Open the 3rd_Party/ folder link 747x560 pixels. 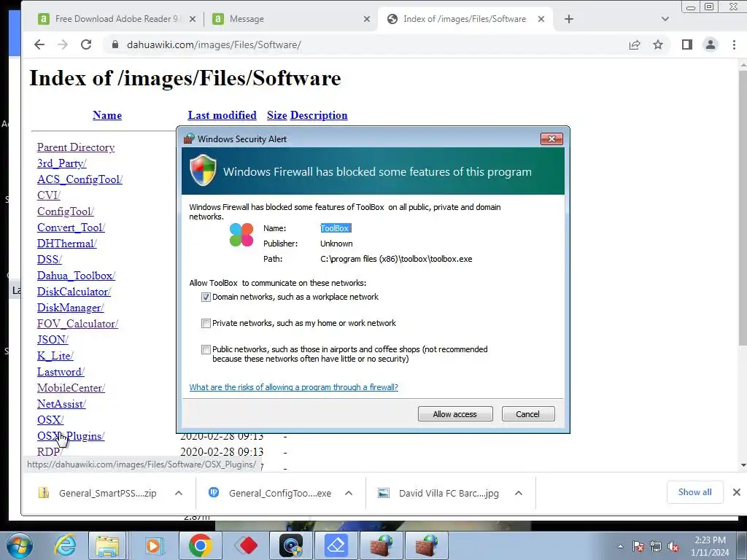[62, 163]
